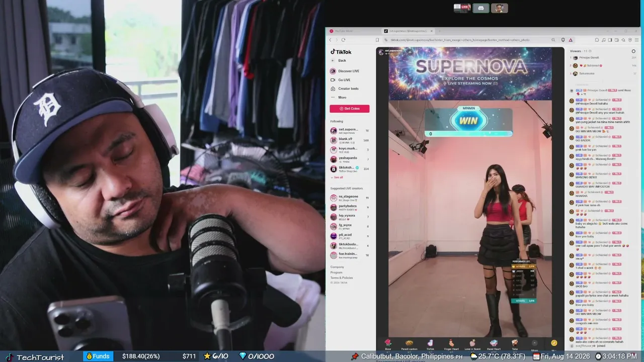This screenshot has height=362, width=644.
Task: Open a new browser tab
Action: (x=440, y=31)
